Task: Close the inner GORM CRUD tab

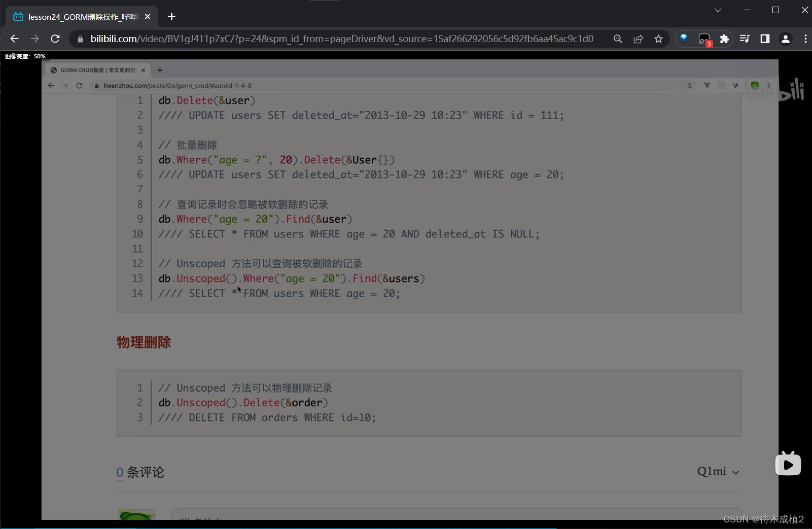Action: pos(143,70)
